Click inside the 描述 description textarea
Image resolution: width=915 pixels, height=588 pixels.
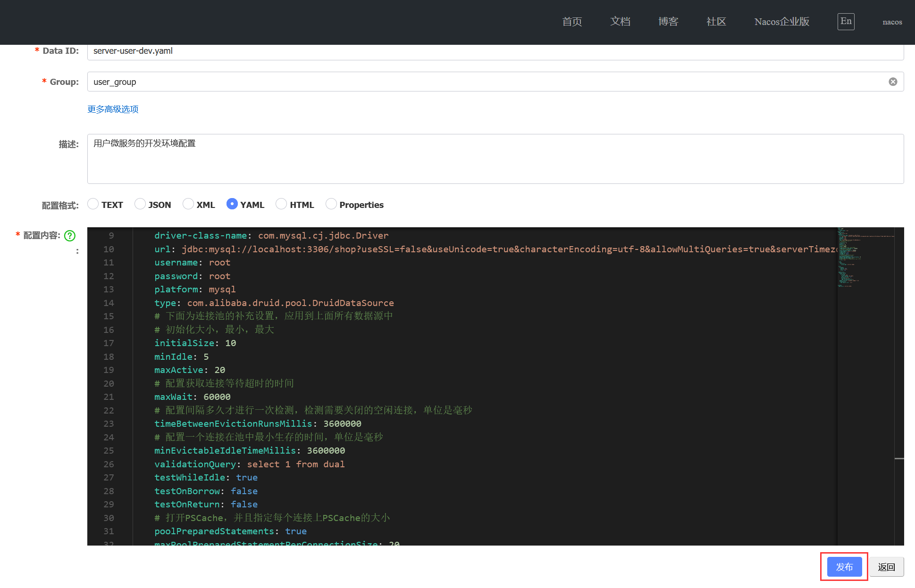[x=495, y=159]
